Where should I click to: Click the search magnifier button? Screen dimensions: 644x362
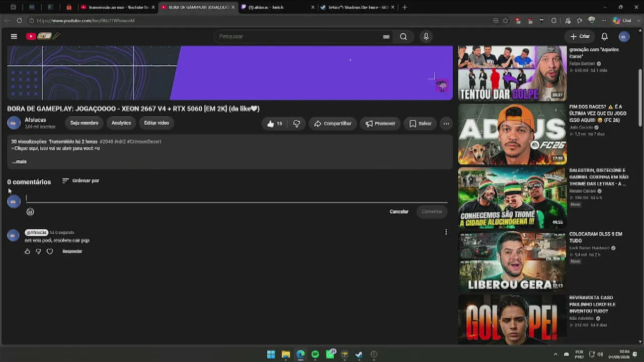404,36
